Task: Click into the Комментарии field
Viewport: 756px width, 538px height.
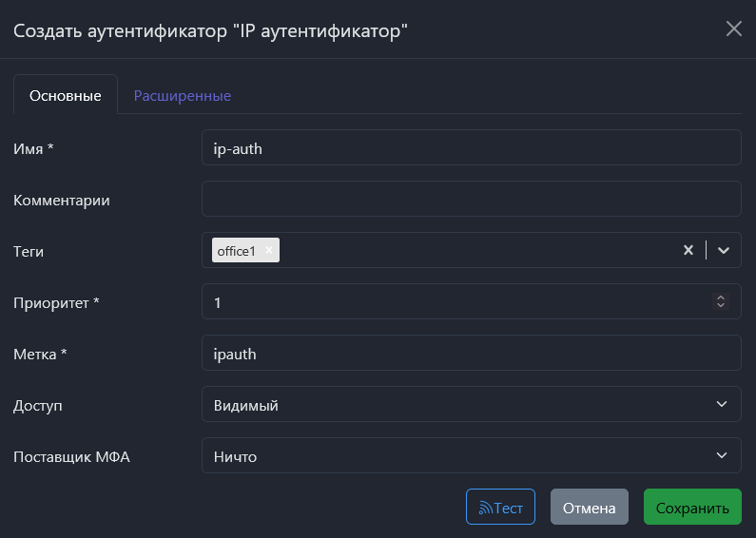Action: click(471, 199)
